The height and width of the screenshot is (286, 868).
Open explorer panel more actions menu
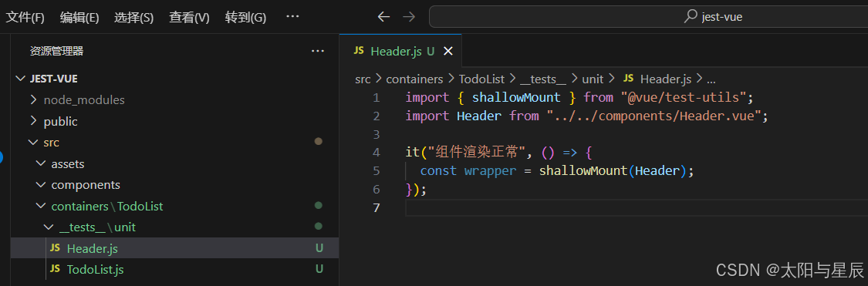click(x=318, y=51)
